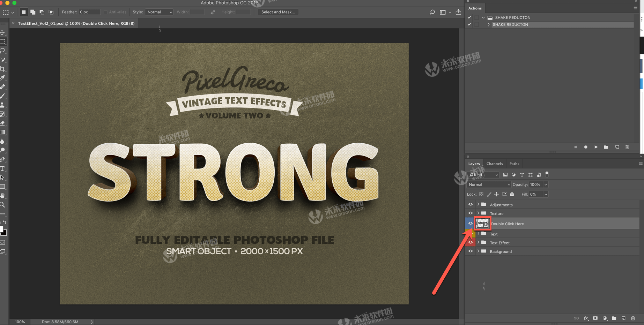
Task: Open the Opacity slider dropdown arrow
Action: tap(546, 184)
